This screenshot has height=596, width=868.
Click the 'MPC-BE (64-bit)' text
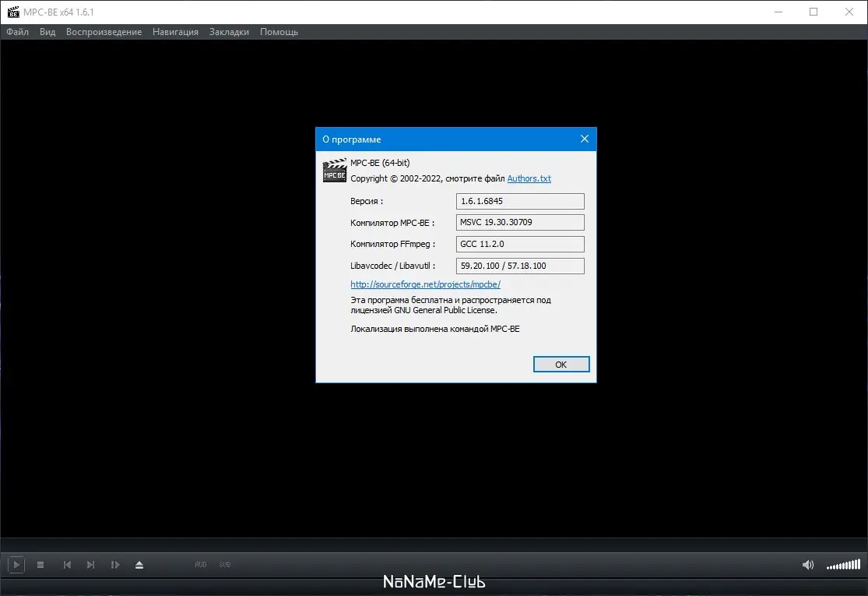click(x=381, y=163)
